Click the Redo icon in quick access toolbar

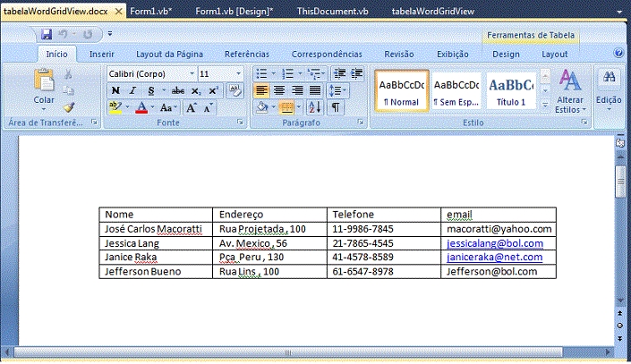(x=88, y=35)
